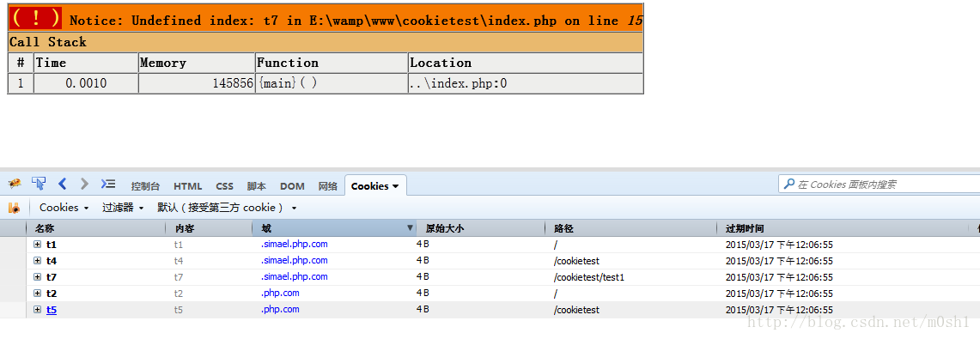Click /cookietest path of t4 row

[x=576, y=261]
